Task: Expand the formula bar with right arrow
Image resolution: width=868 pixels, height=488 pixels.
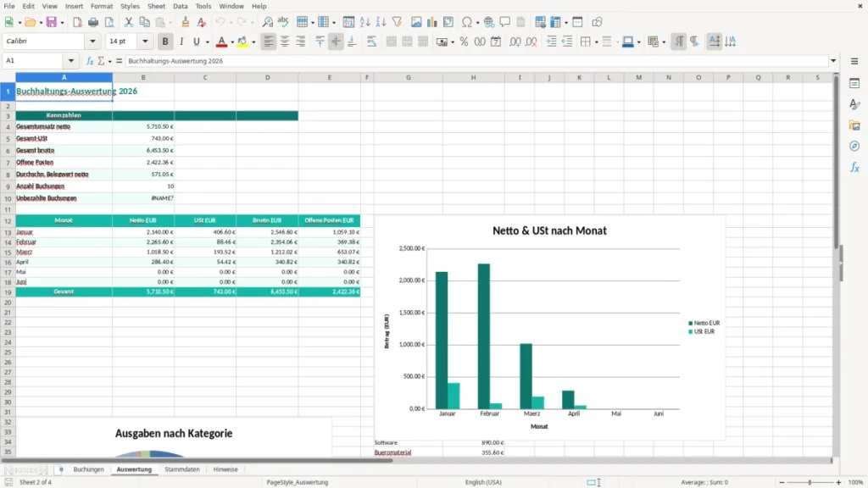Action: [833, 61]
